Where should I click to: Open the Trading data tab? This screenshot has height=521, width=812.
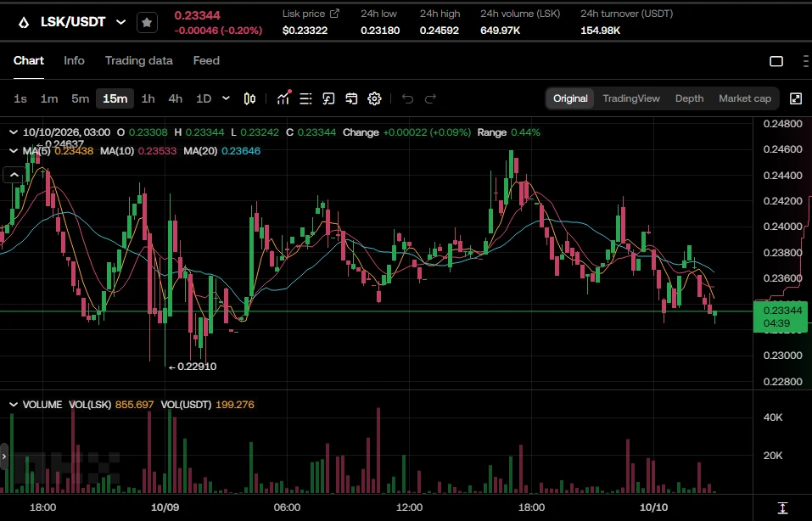click(139, 60)
